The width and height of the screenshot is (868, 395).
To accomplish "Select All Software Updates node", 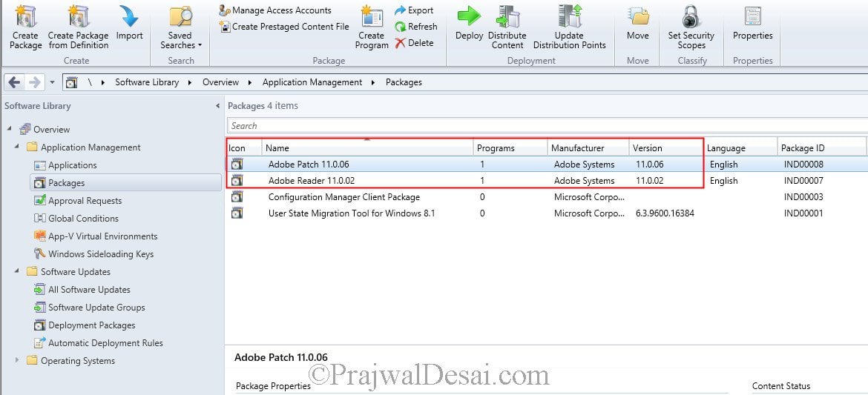I will (89, 289).
